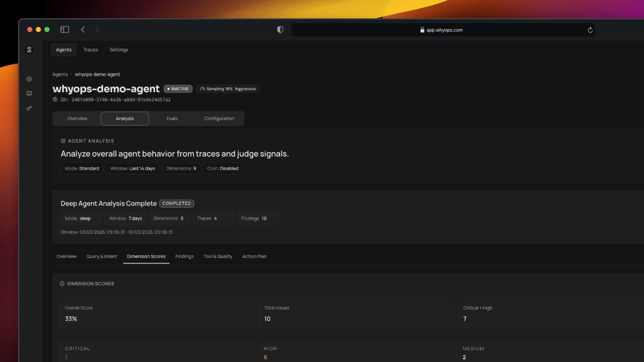Open the Tool & Quality sub-tab
644x362 pixels.
[218, 256]
